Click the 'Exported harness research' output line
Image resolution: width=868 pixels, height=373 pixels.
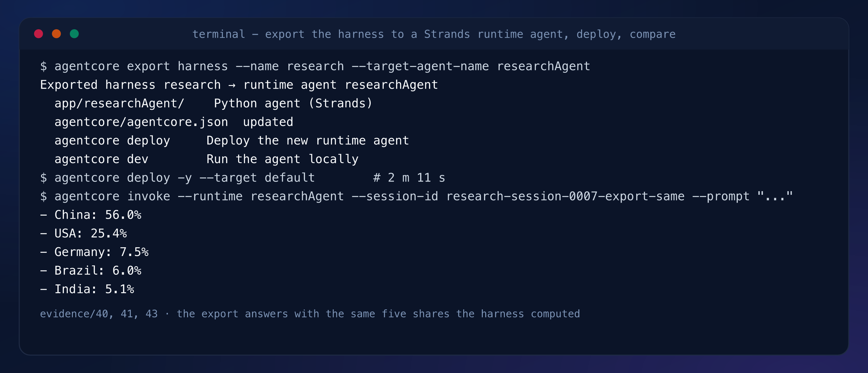[x=239, y=85]
